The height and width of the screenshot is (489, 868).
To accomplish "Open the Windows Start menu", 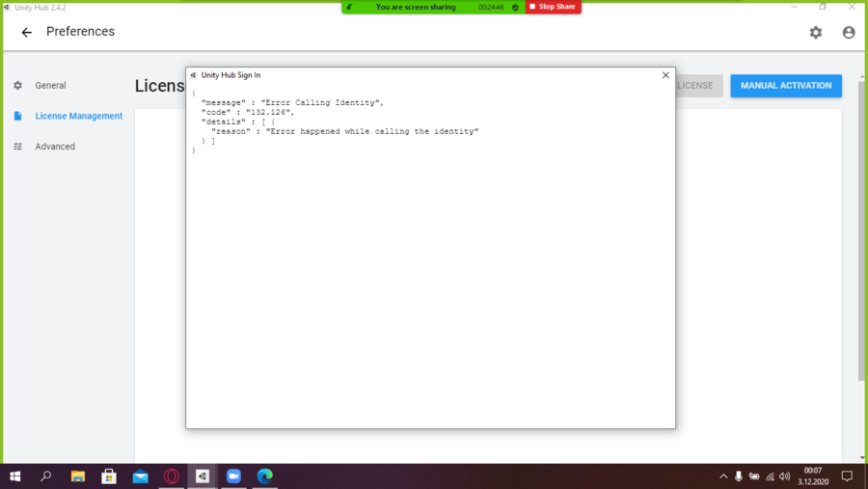I will [14, 476].
